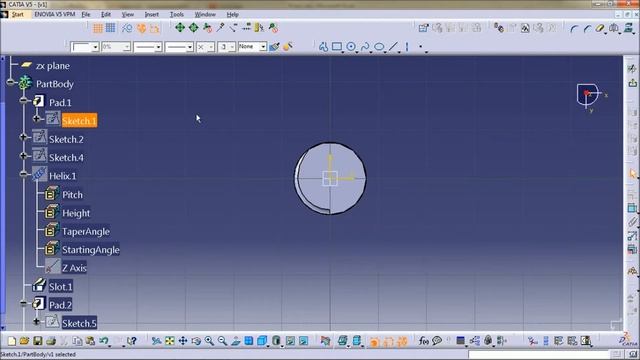Toggle Geometrical Constraints icon
This screenshot has height=360, width=640.
(x=141, y=28)
